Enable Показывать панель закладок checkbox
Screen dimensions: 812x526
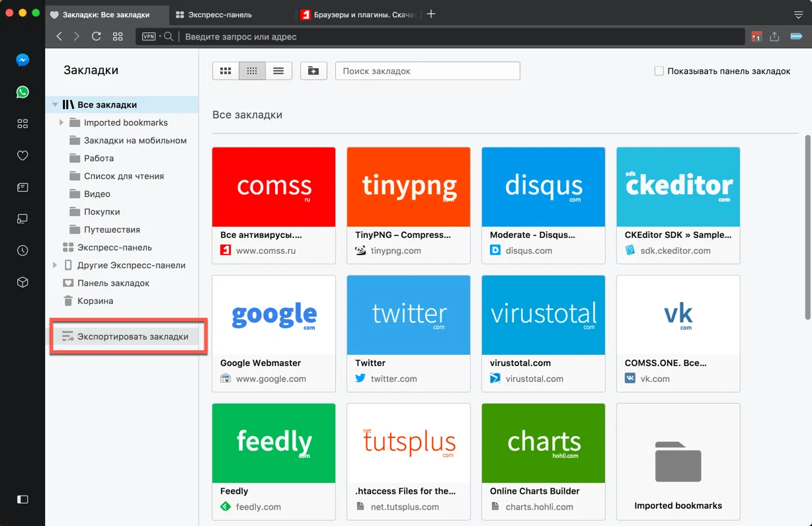point(659,71)
